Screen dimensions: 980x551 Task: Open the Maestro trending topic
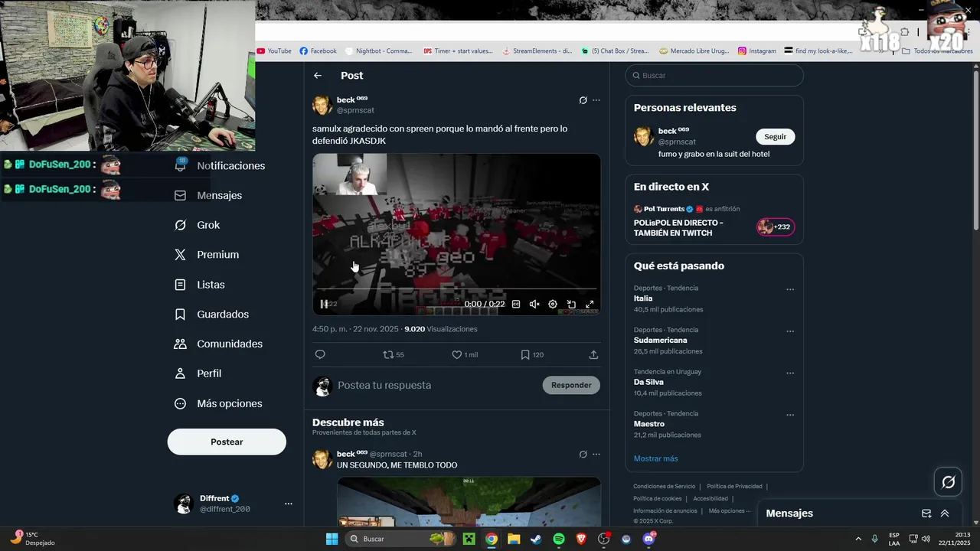tap(649, 424)
